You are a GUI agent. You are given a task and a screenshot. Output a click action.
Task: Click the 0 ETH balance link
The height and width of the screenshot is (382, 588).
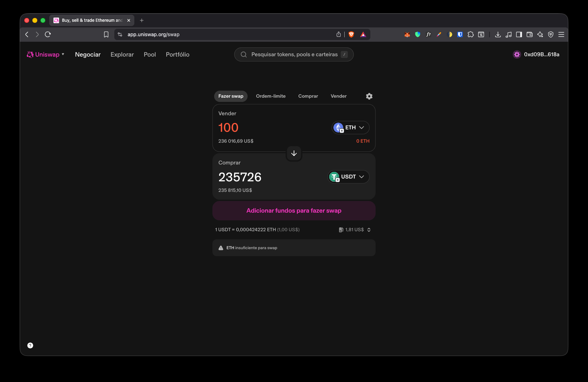tap(363, 141)
